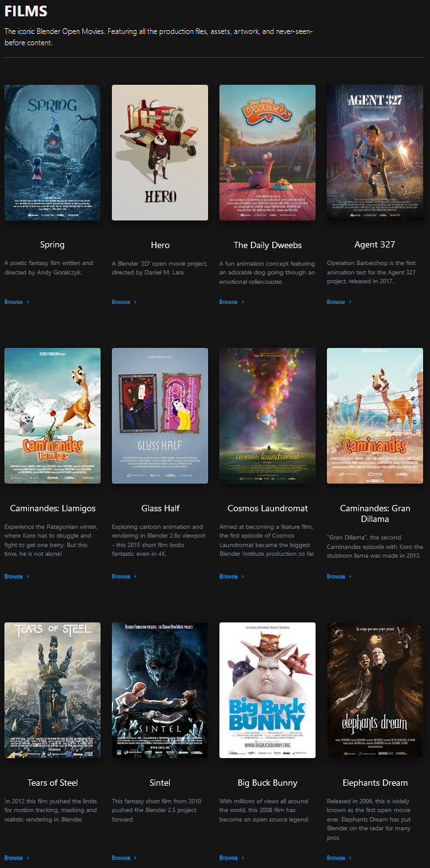Viewport: 430px width, 868px height.
Task: Select the Big Buck Bunny title
Action: tap(267, 783)
